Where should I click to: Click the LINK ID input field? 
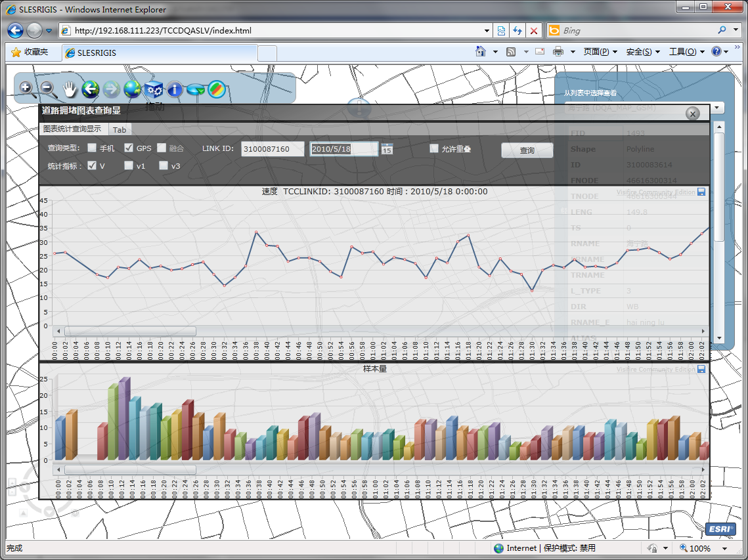[272, 149]
